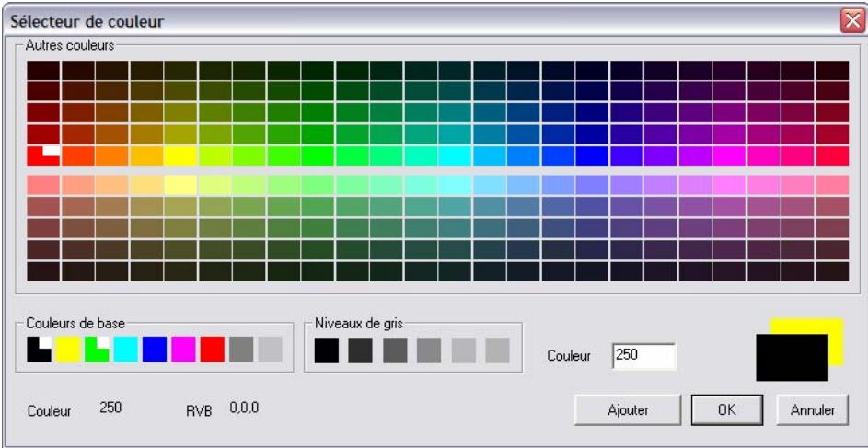Select the pastel salmon-red swatch starting the pale row

click(44, 185)
